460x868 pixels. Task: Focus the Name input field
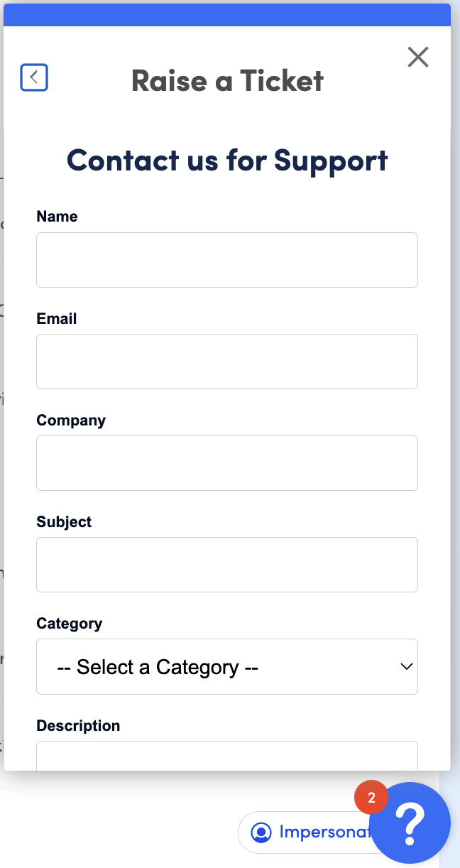pos(227,260)
